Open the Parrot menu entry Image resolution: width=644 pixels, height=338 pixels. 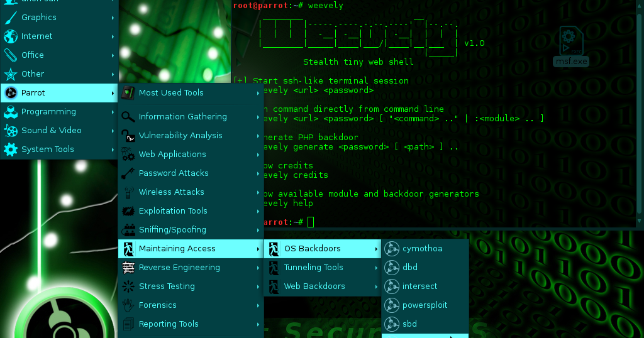(59, 93)
